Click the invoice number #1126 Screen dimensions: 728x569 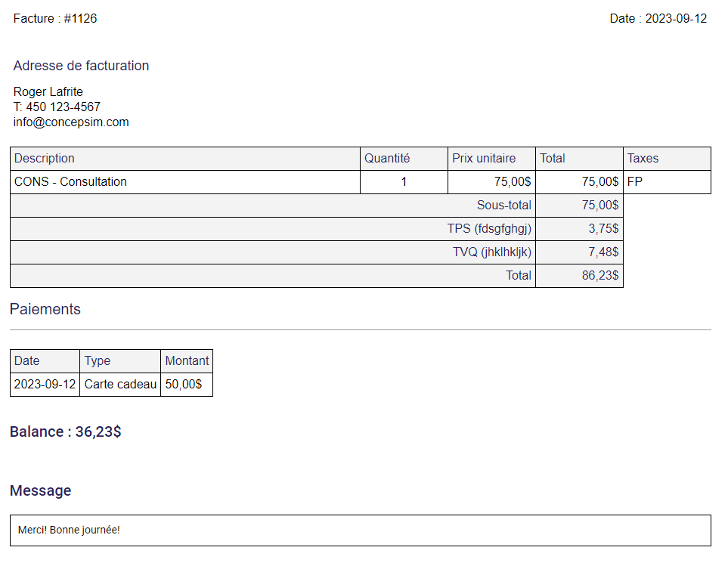tap(79, 19)
